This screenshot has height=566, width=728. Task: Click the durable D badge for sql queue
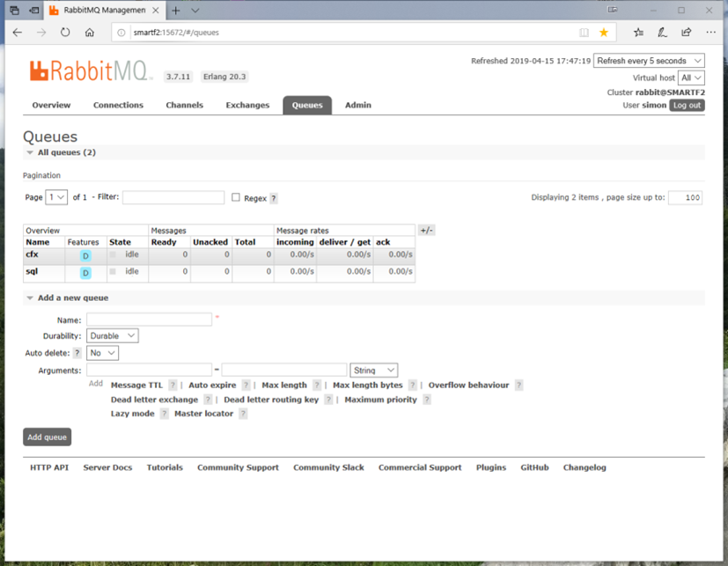pos(85,273)
